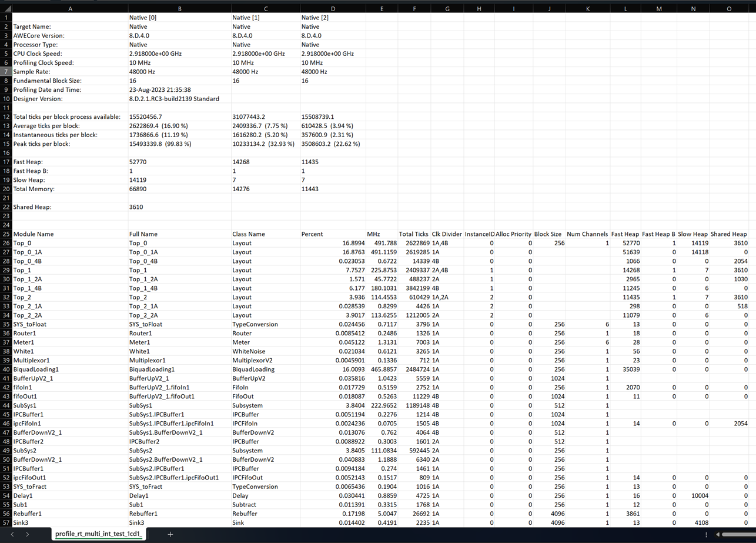The height and width of the screenshot is (543, 756).
Task: Click the horizontal scrollbar thumb
Action: (x=738, y=534)
